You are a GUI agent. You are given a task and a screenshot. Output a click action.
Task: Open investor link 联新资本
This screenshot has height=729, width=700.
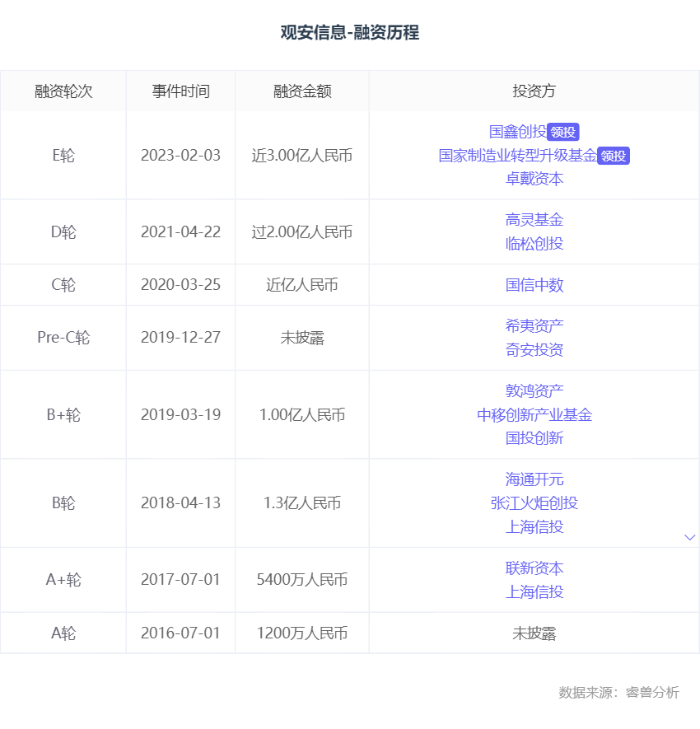[x=534, y=568]
